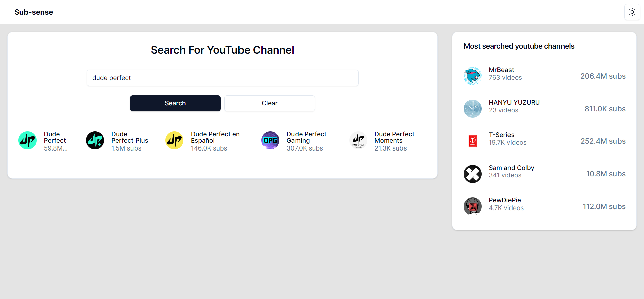Click the 763 videos text
This screenshot has width=644, height=299.
tap(505, 77)
